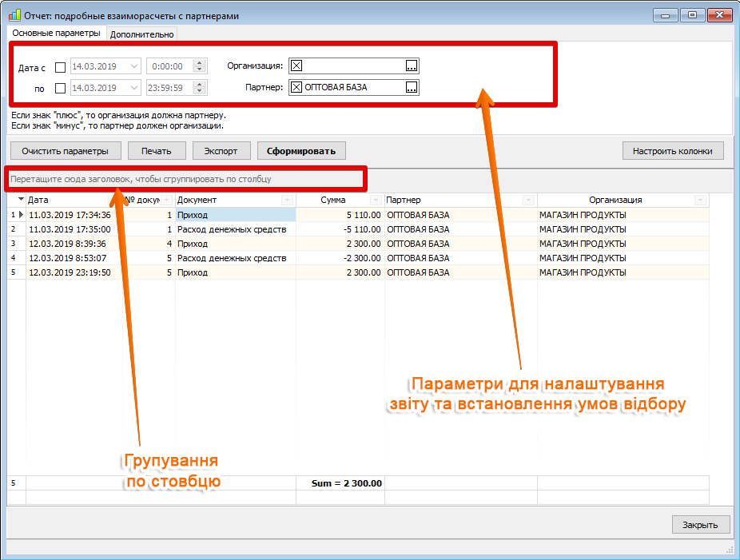Click Сформировать to generate report

point(301,151)
